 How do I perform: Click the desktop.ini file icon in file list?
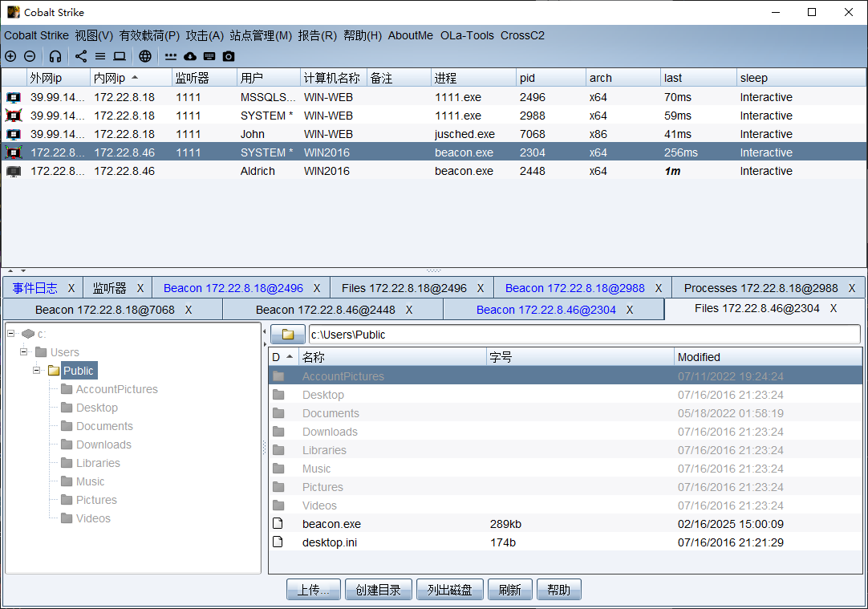278,542
